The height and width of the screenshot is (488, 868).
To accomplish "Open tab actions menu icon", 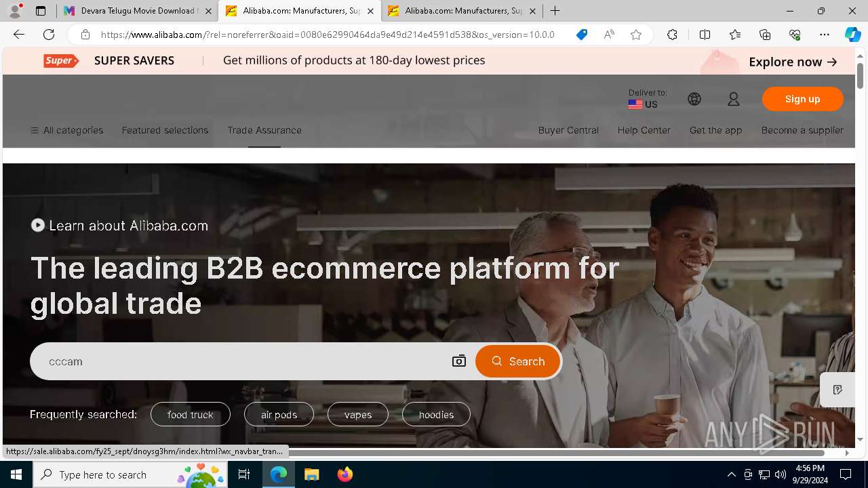I will pos(41,11).
